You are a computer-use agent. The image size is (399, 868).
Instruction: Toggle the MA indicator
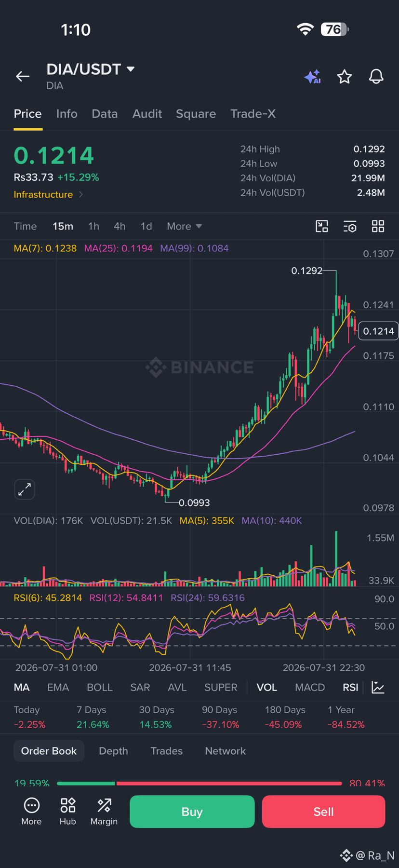22,688
